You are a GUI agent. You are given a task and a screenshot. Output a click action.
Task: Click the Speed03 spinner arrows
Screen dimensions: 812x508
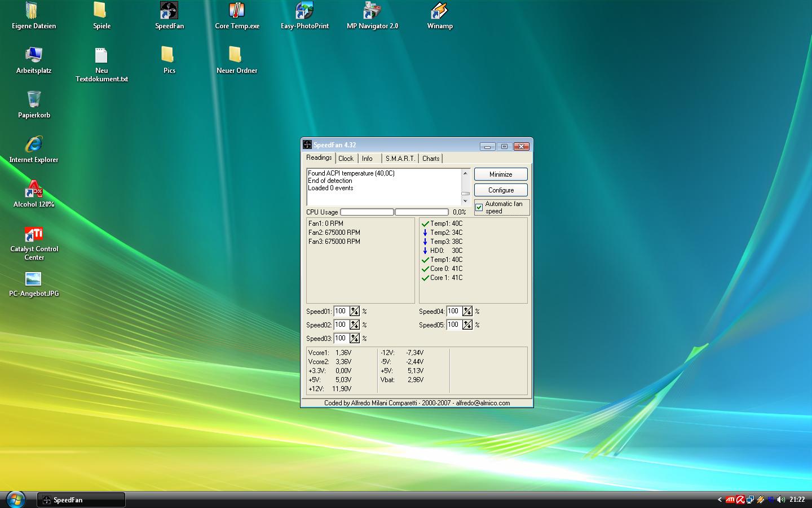[x=354, y=338]
